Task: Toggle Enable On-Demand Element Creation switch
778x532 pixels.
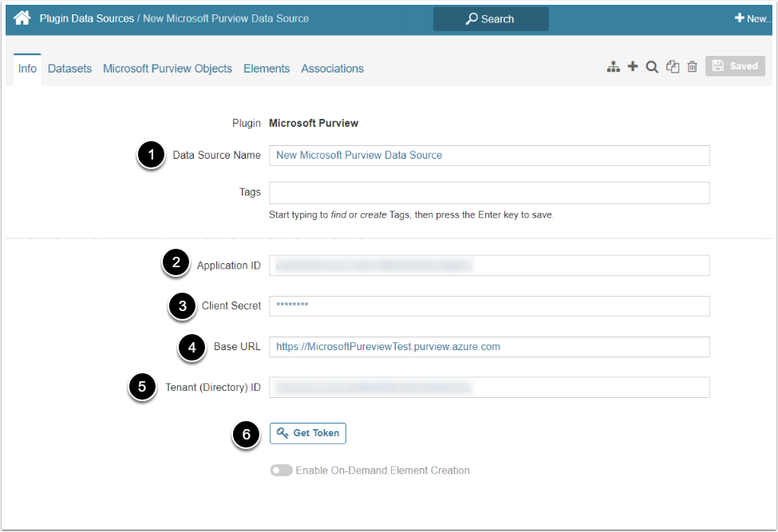Action: pos(281,470)
